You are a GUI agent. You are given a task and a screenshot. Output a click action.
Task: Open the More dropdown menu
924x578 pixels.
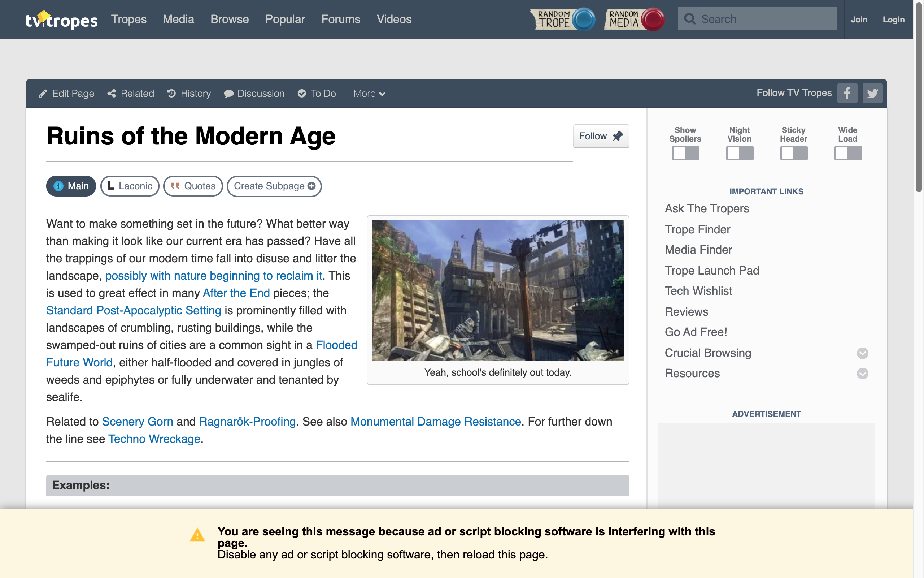(x=369, y=94)
